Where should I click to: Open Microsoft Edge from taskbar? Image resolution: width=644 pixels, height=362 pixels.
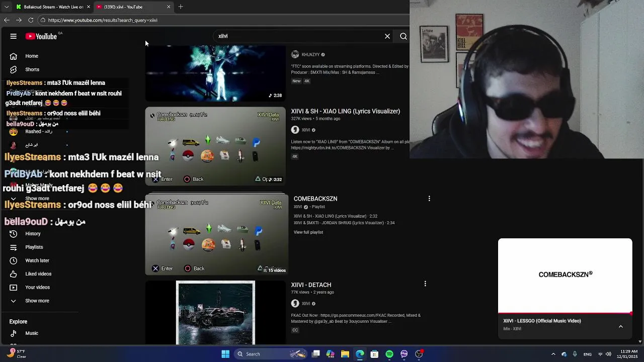360,354
